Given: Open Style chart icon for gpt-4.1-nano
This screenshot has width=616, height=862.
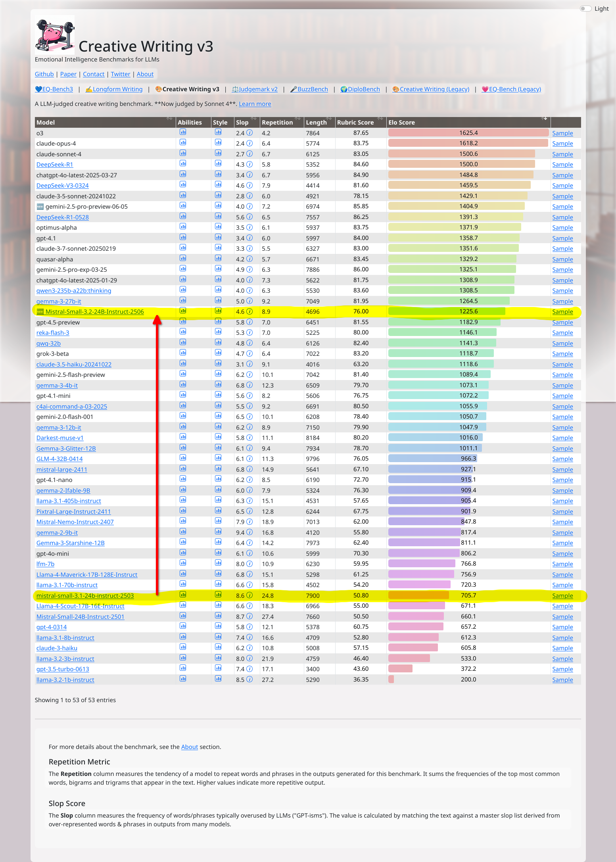Looking at the screenshot, I should coord(218,479).
